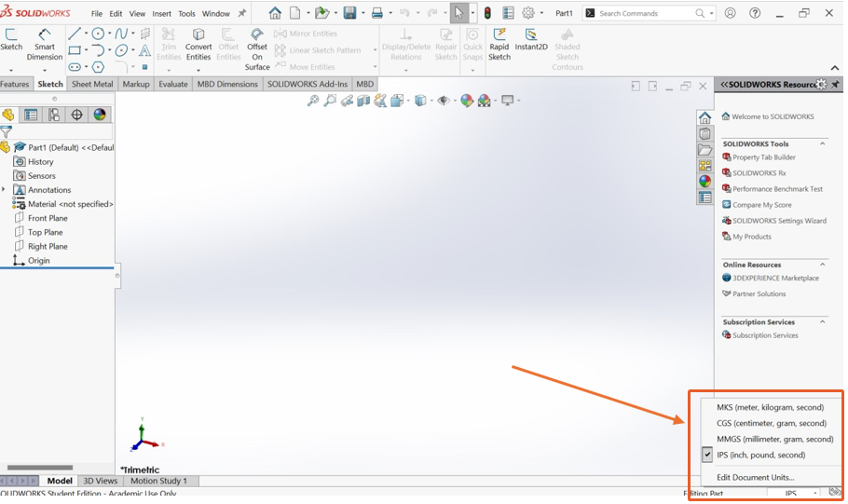Open DimXpertManager tab icon
This screenshot has width=848, height=504.
(76, 115)
